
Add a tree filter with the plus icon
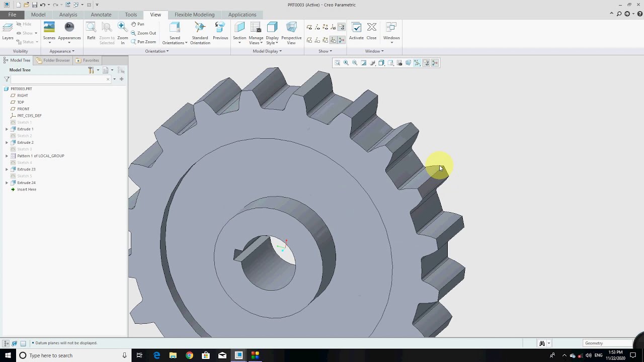[121, 79]
